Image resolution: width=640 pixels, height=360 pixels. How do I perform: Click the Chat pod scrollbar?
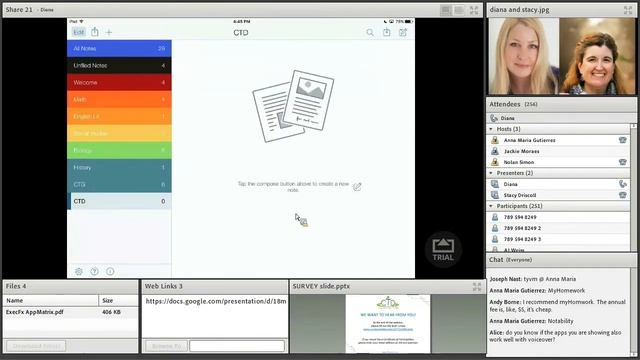coord(633,312)
